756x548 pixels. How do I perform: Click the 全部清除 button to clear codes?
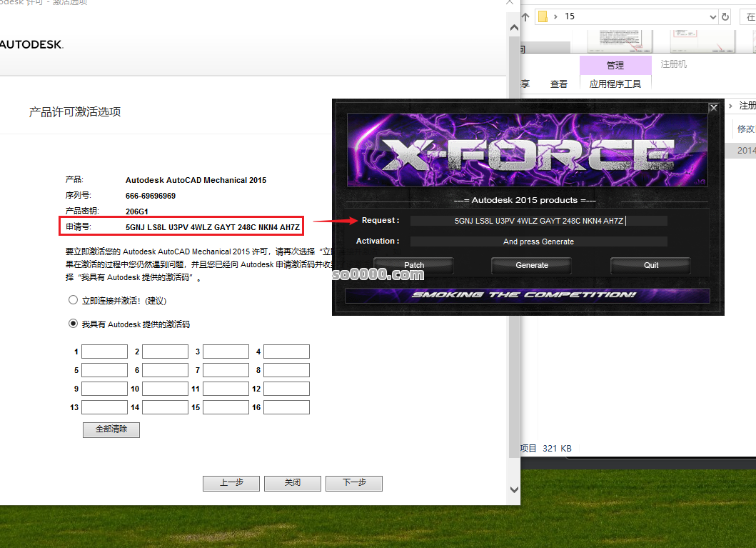click(111, 429)
